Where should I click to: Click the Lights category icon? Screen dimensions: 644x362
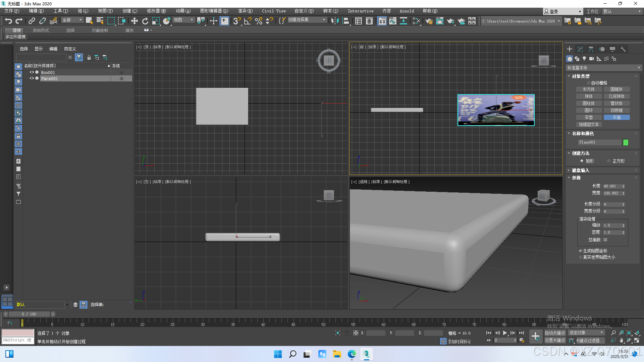pos(584,59)
